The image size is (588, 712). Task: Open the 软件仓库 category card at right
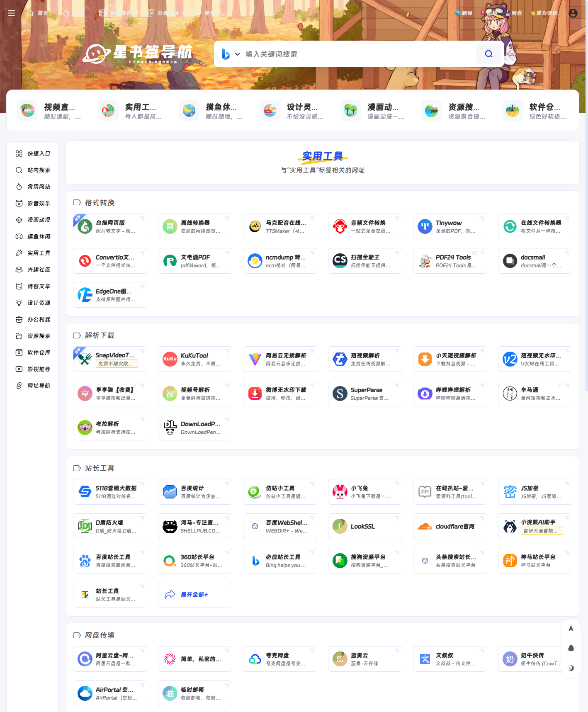pyautogui.click(x=535, y=111)
